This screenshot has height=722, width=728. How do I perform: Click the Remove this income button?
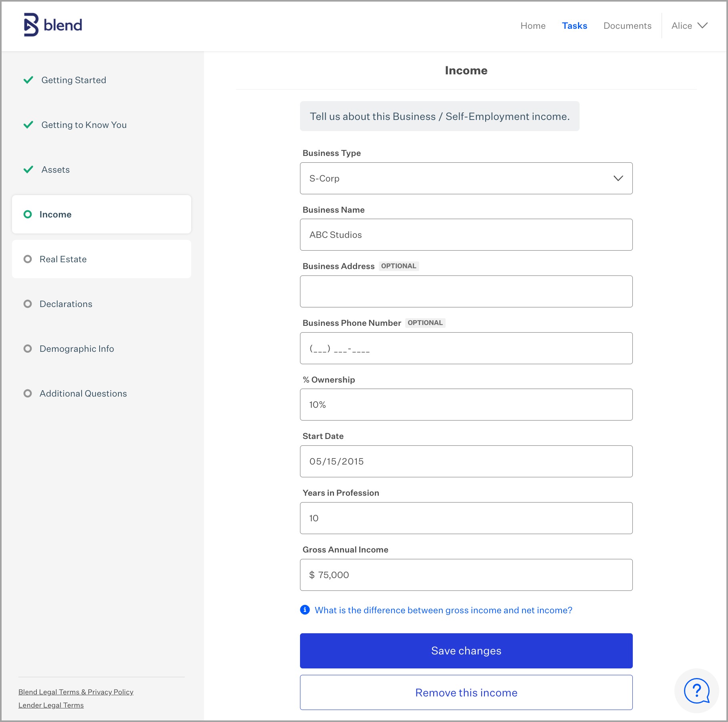coord(466,692)
